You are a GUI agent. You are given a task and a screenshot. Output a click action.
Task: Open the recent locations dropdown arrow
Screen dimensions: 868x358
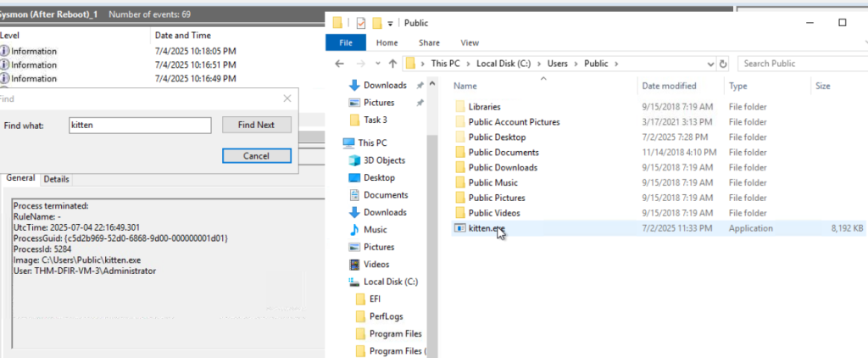(x=376, y=64)
